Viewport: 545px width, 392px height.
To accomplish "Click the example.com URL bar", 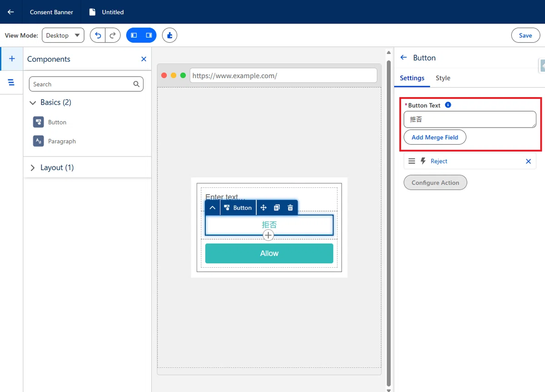I will 283,76.
